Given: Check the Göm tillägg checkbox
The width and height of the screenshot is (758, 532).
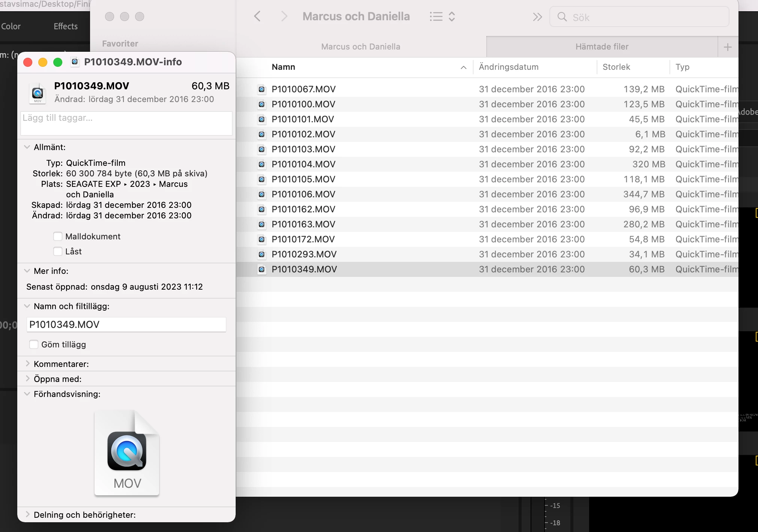Looking at the screenshot, I should point(34,344).
